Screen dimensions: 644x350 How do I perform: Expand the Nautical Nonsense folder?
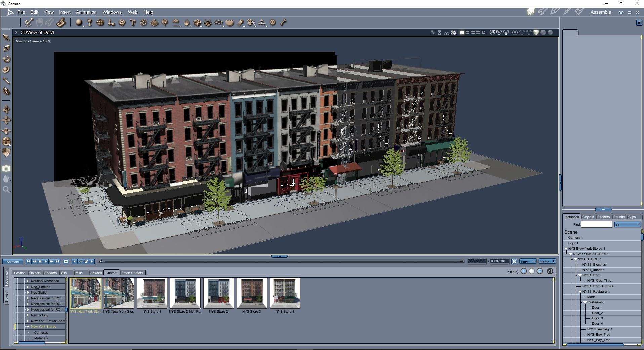click(x=28, y=281)
